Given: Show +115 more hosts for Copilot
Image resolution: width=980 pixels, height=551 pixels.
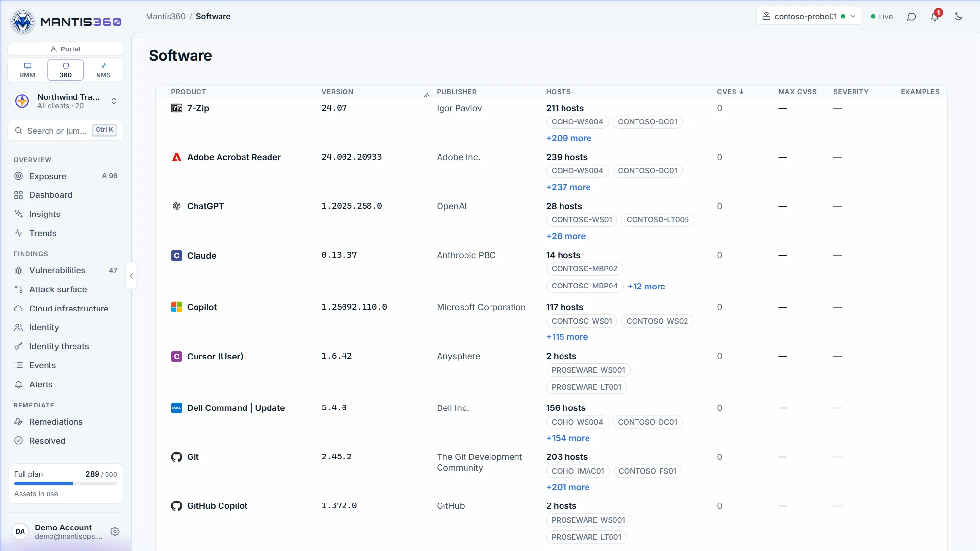Looking at the screenshot, I should [567, 337].
